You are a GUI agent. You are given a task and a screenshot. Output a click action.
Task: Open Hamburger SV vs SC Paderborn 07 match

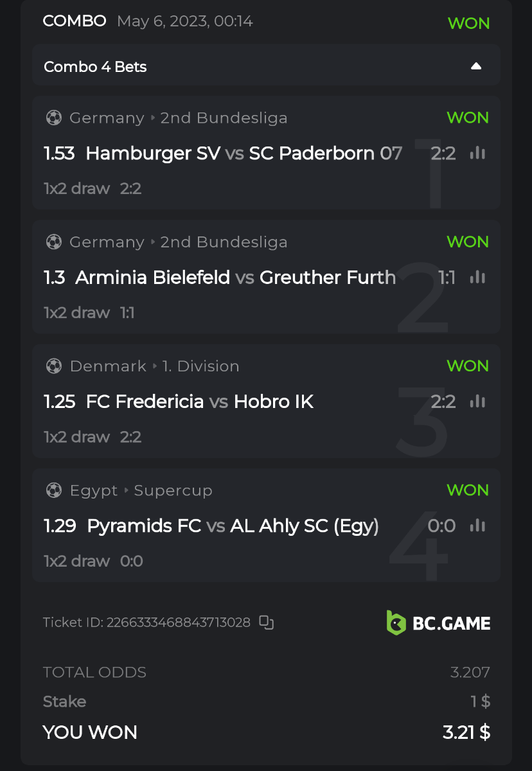coord(244,154)
